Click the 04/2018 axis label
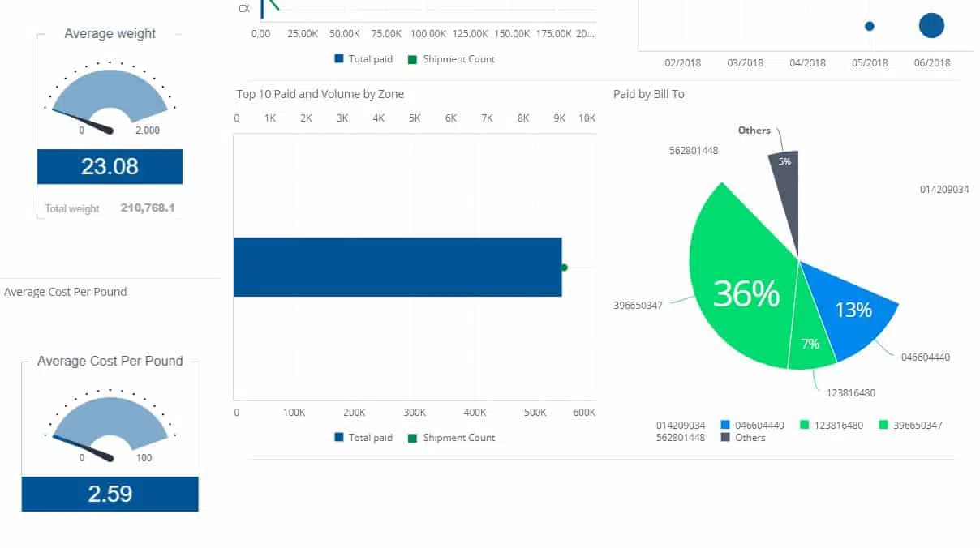Image resolution: width=980 pixels, height=548 pixels. tap(807, 63)
